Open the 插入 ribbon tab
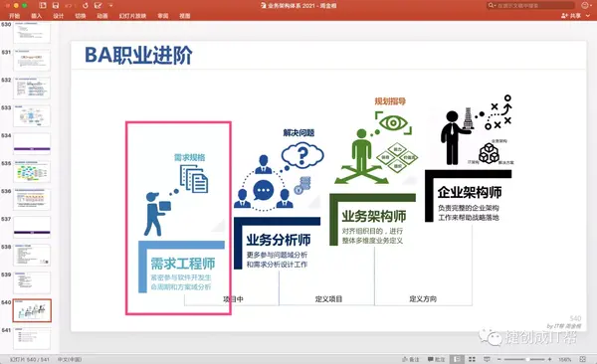 (x=36, y=16)
